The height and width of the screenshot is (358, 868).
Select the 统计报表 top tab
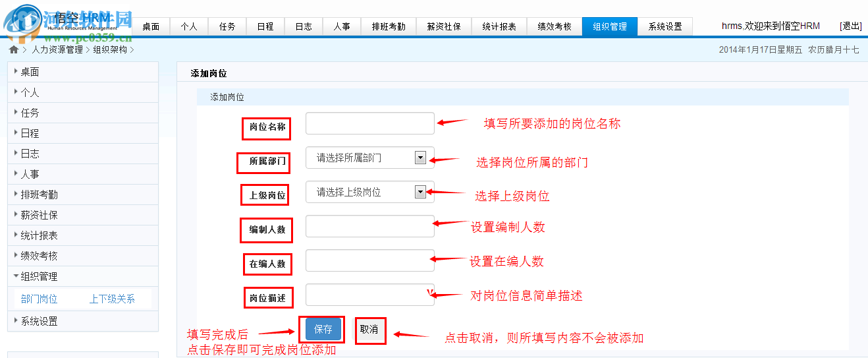(499, 26)
